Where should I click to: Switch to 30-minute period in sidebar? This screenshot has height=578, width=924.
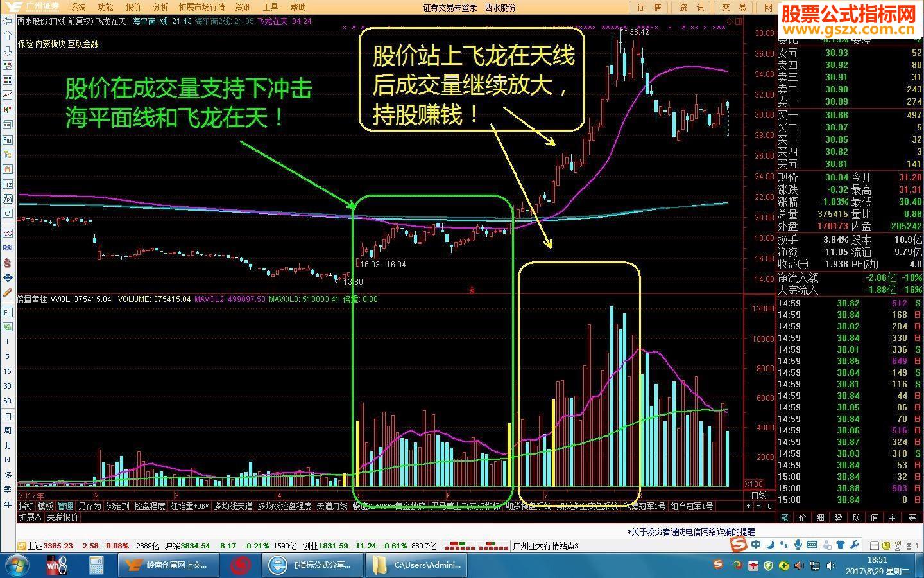tap(8, 386)
